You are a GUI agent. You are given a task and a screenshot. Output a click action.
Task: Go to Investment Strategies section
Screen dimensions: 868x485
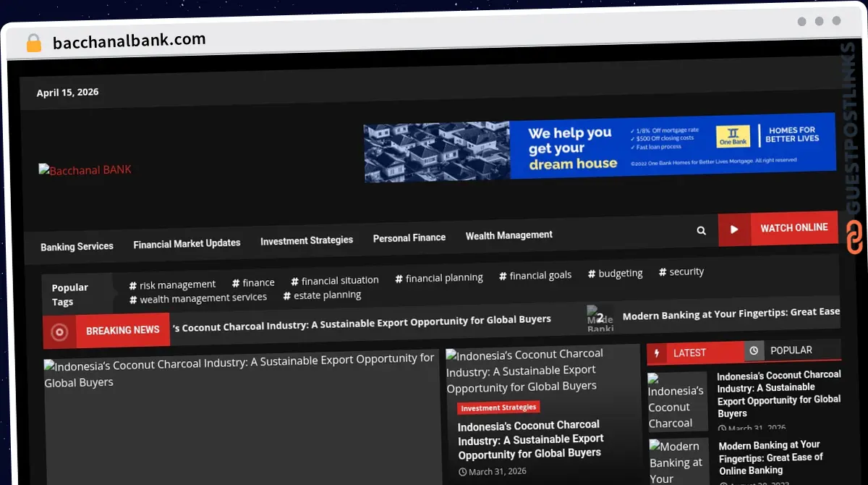click(307, 240)
